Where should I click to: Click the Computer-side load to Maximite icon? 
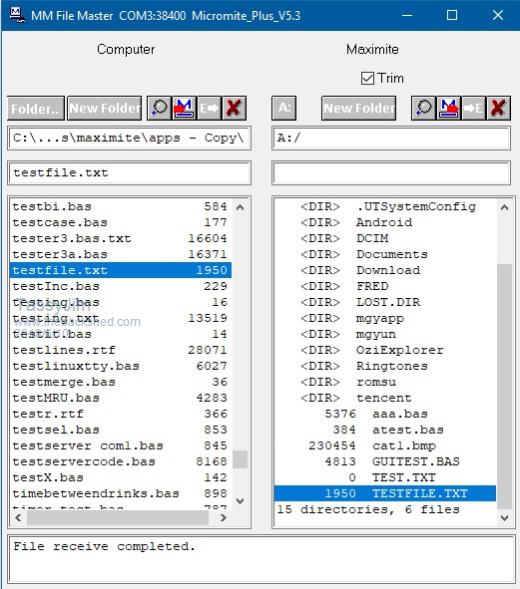click(x=184, y=108)
